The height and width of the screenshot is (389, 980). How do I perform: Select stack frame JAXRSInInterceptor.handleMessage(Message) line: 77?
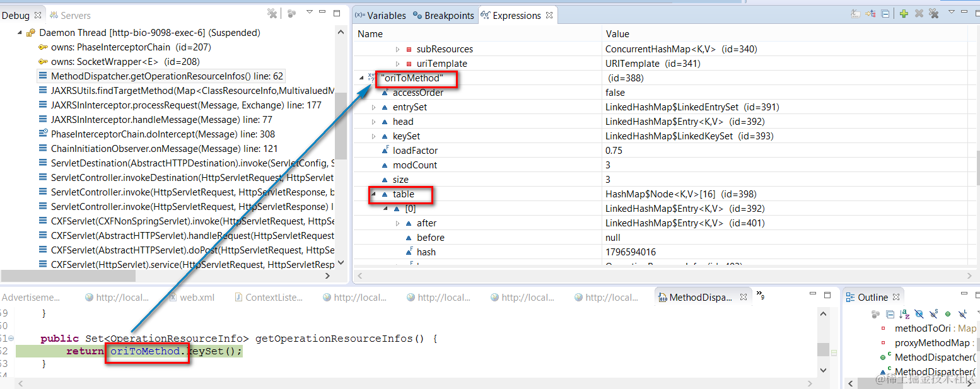point(155,119)
